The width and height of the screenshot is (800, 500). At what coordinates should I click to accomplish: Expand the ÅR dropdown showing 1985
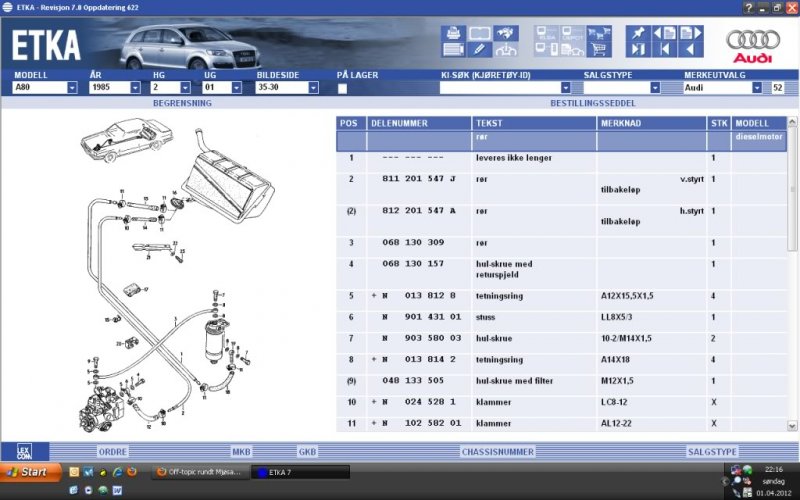point(134,88)
